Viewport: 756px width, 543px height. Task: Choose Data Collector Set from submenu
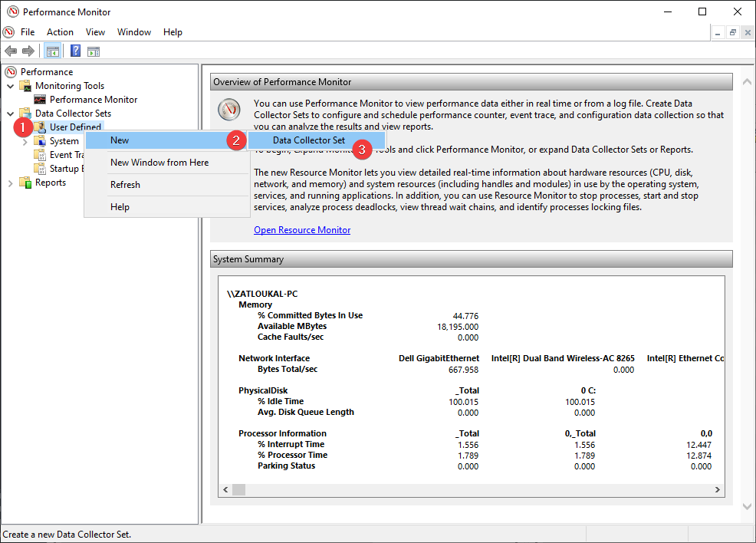pos(308,140)
